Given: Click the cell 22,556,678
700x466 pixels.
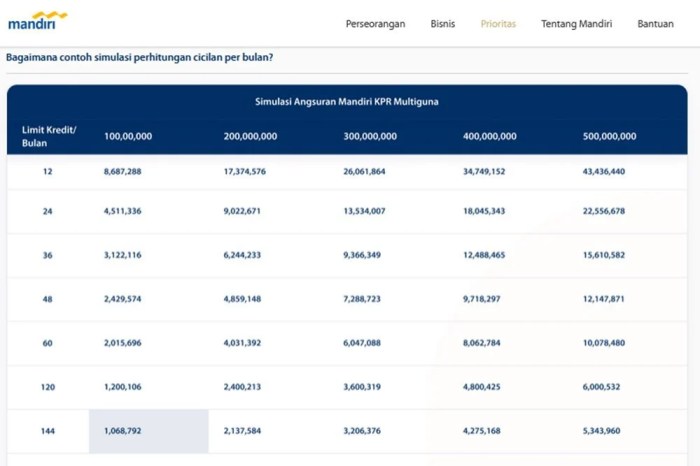Looking at the screenshot, I should [603, 211].
